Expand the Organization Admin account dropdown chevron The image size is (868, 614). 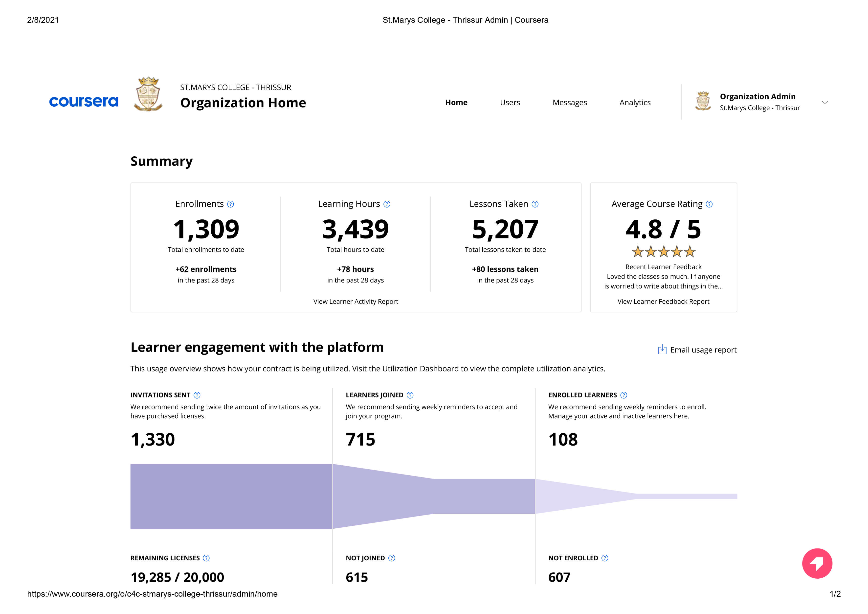point(825,102)
